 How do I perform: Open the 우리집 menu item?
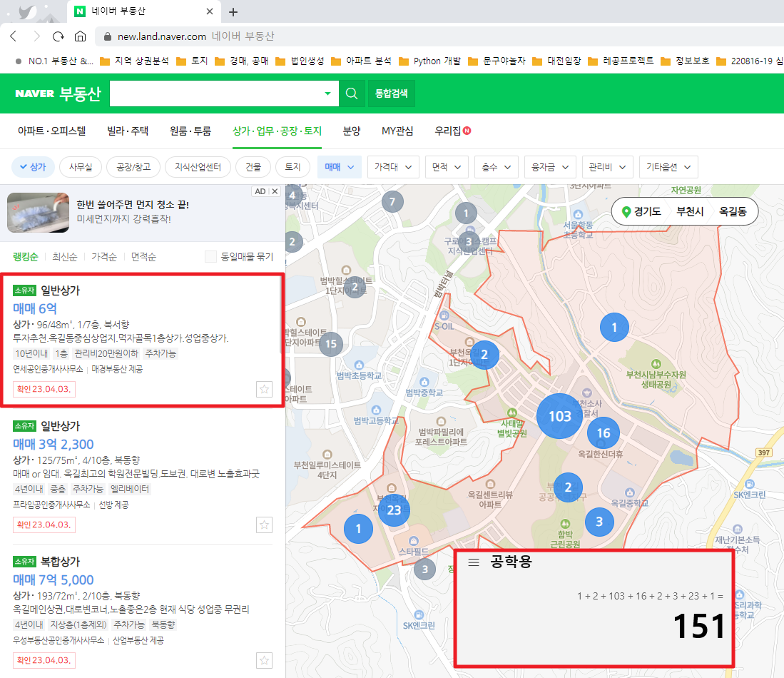tap(452, 131)
